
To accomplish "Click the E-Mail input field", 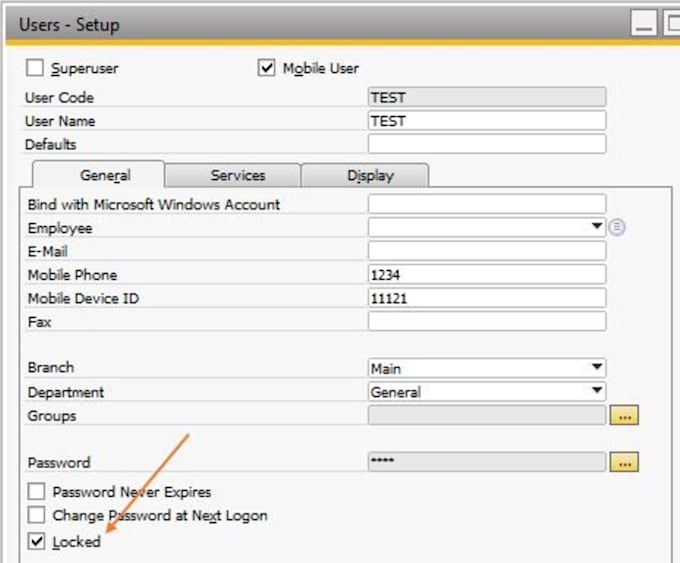I will [x=487, y=251].
